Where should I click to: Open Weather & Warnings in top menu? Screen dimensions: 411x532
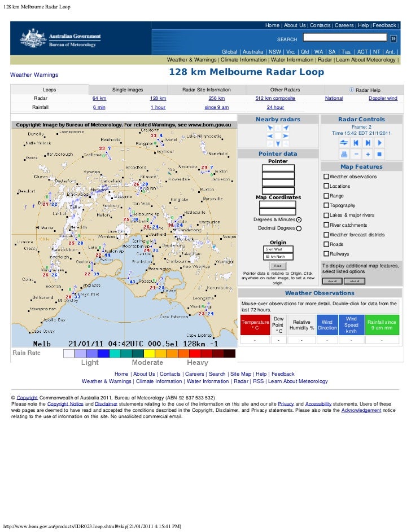[192, 60]
